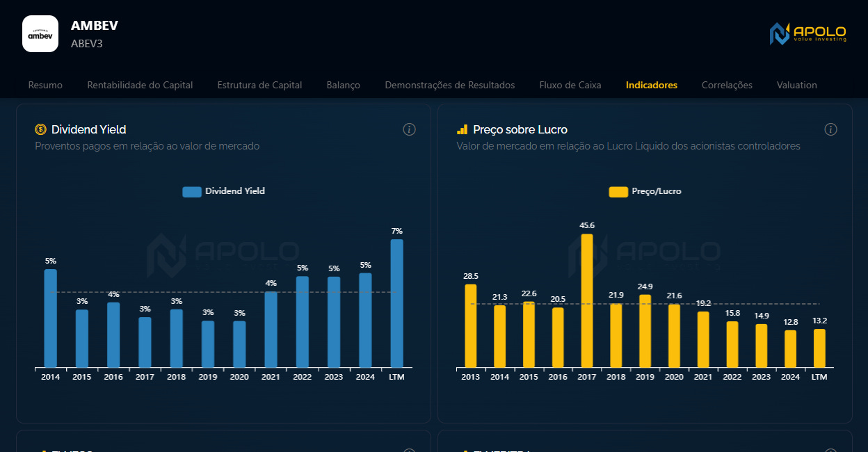868x452 pixels.
Task: Open the Balanço tab
Action: pyautogui.click(x=344, y=85)
